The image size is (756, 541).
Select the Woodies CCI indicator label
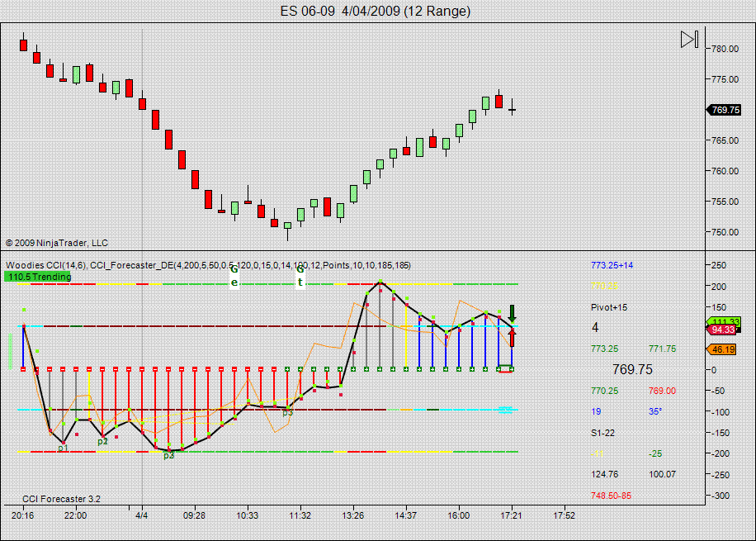pyautogui.click(x=208, y=265)
